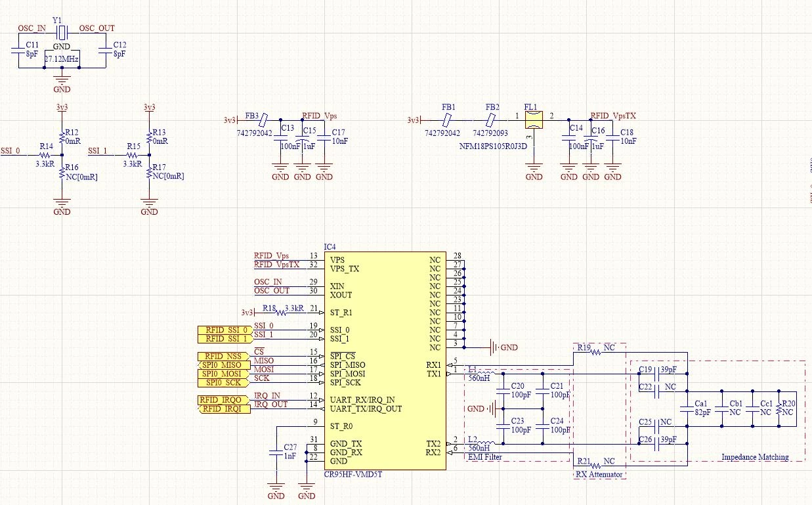
Task: Select capacitor C19 39pF
Action: [x=656, y=374]
